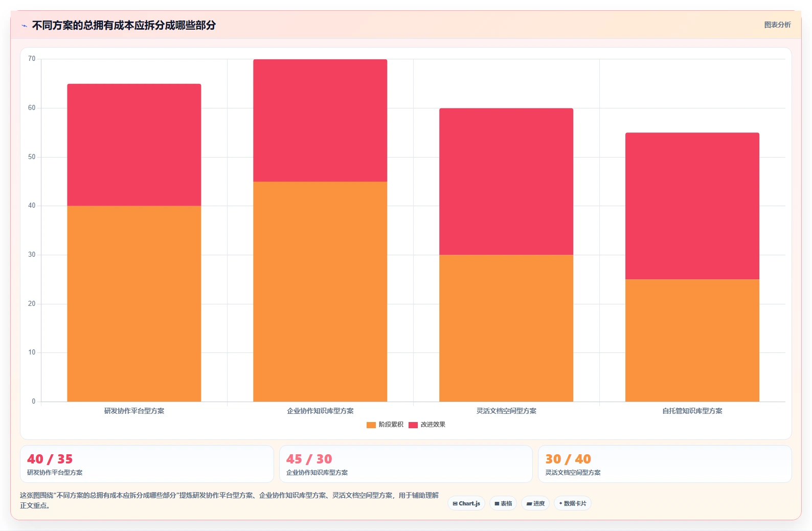
Task: Click the 数据卡片 tag chip
Action: [573, 503]
